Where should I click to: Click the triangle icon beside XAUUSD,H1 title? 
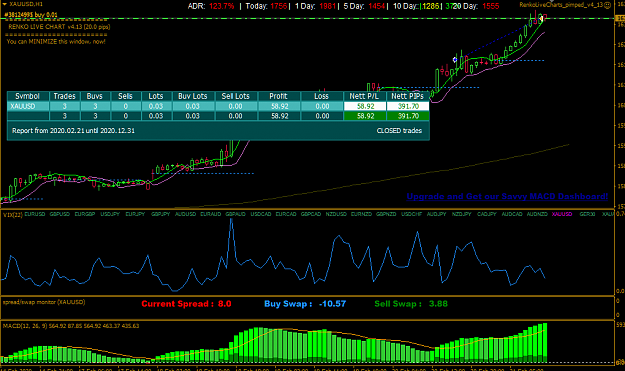5,4
